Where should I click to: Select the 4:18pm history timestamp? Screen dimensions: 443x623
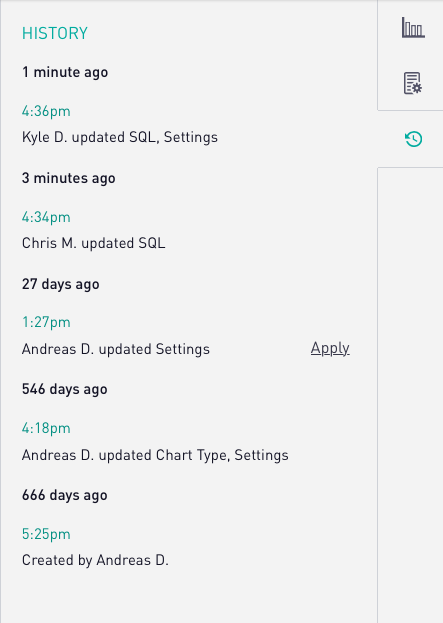(x=46, y=428)
